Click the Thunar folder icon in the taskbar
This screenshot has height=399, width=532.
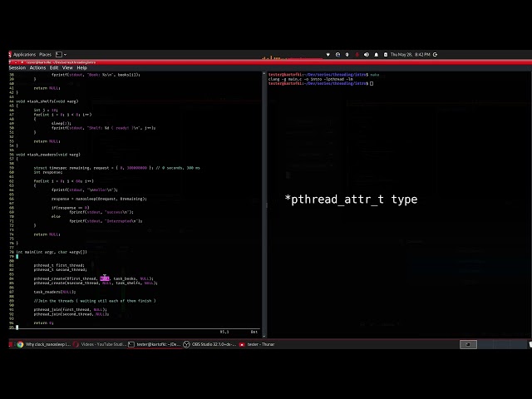[x=242, y=344]
